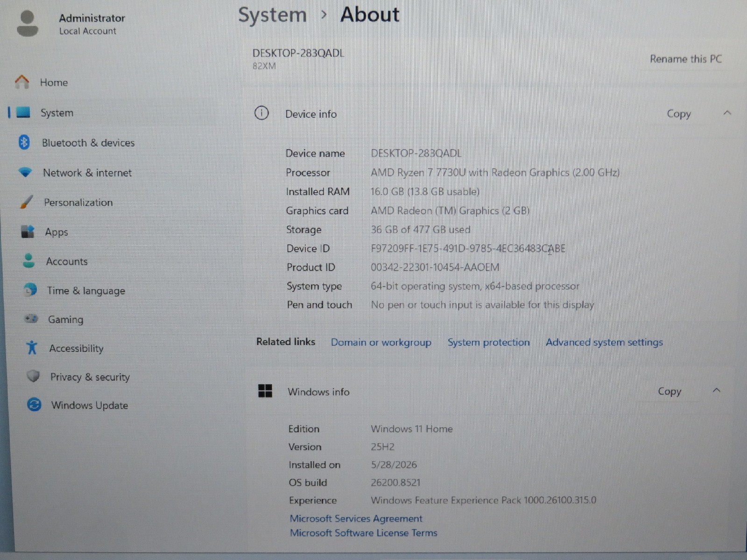
Task: Click the Device ID value F97209FF
Action: [468, 249]
